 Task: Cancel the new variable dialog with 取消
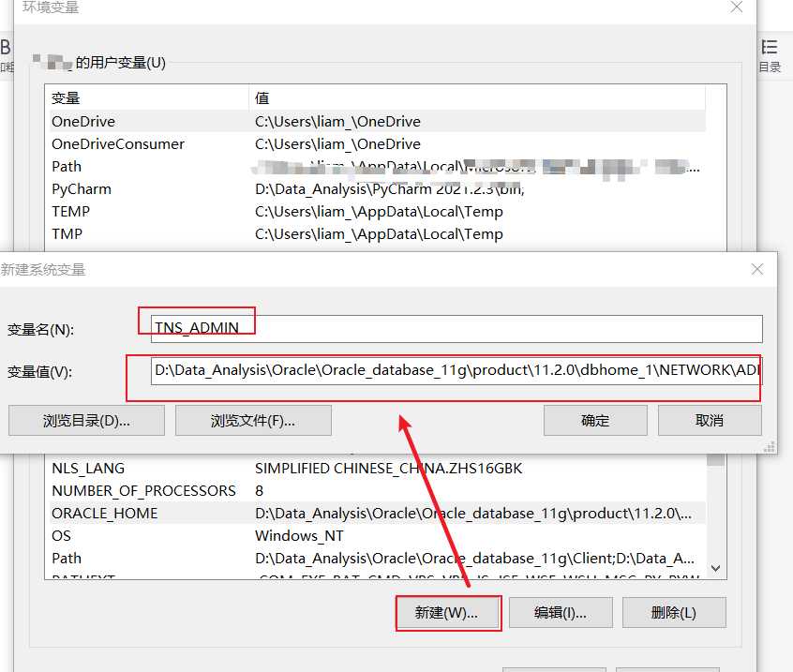pyautogui.click(x=710, y=420)
